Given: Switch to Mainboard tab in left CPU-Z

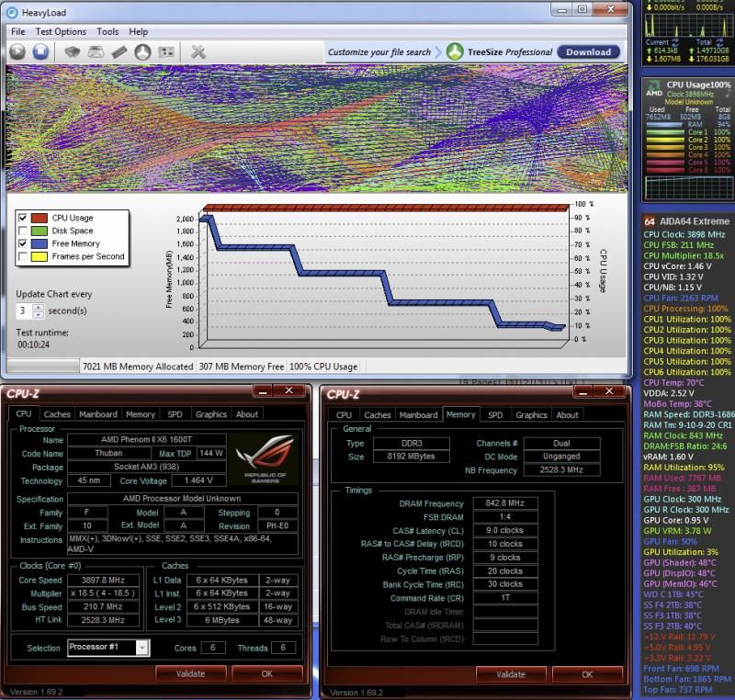Looking at the screenshot, I should tap(97, 414).
